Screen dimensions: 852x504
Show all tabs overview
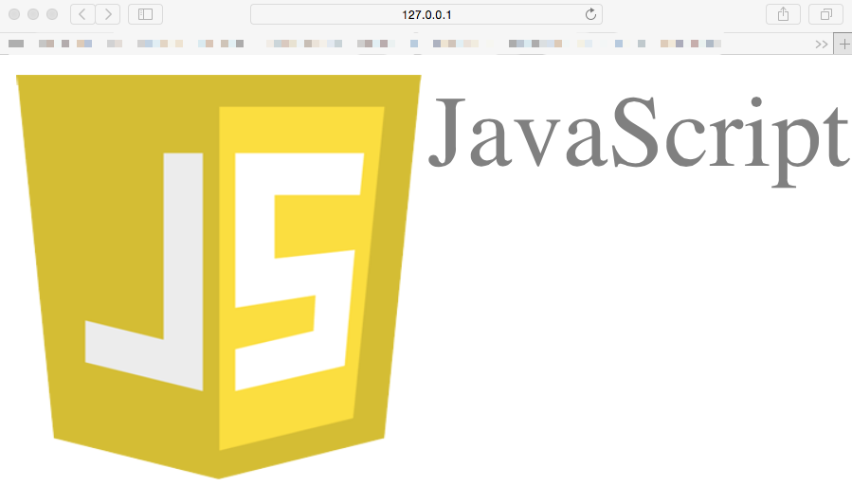click(825, 14)
